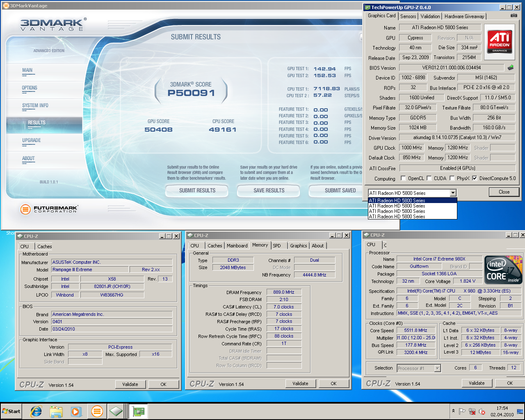This screenshot has width=525, height=420.
Task: Click Validate in the Memory CPU-Z window
Action: 300,384
